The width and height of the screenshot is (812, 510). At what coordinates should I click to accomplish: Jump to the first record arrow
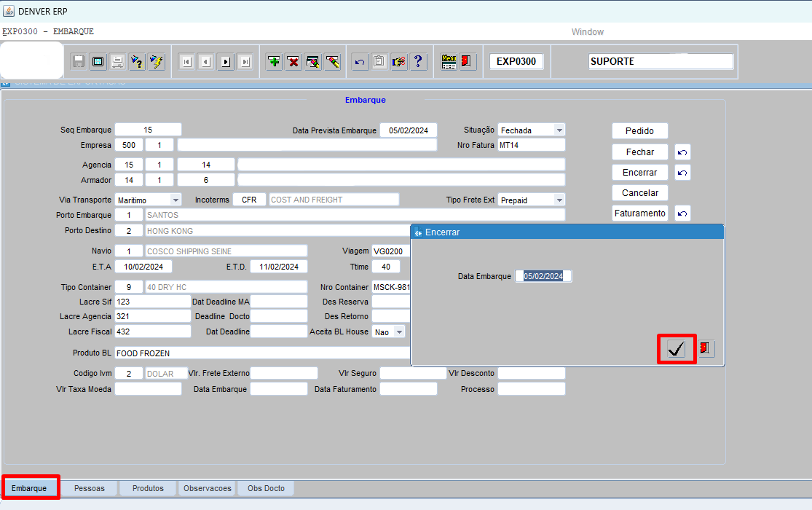[x=187, y=62]
